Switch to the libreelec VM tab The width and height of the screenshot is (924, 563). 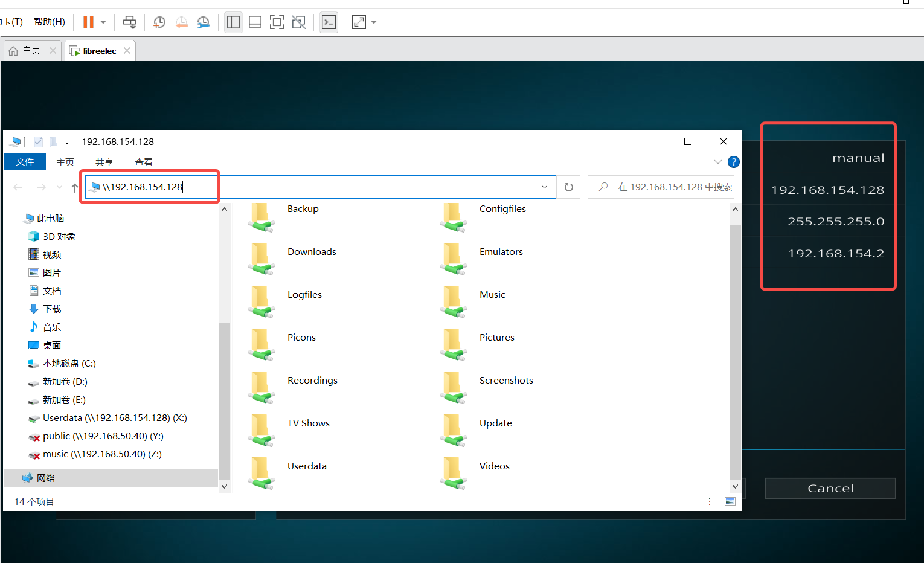[100, 51]
